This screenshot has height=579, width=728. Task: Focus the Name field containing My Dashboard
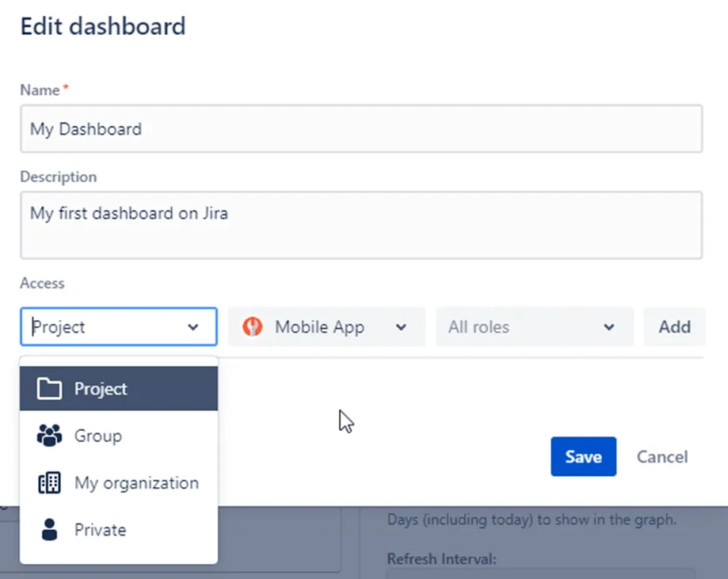tap(361, 128)
